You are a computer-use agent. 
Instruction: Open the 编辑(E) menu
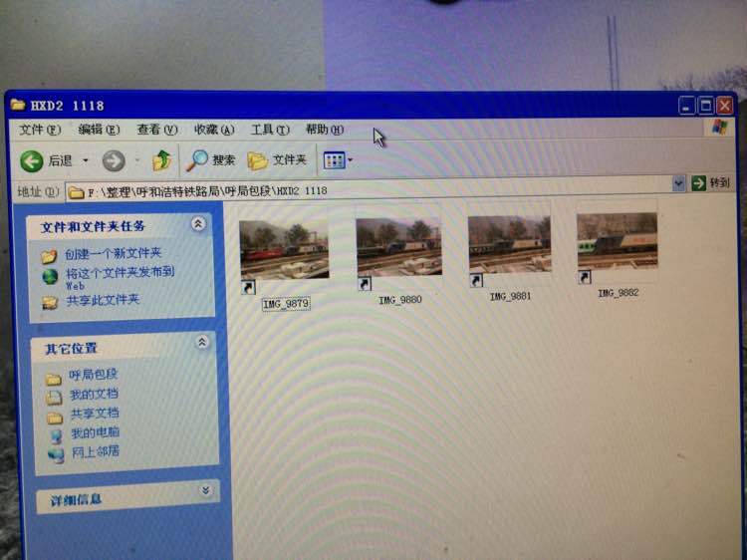(x=99, y=130)
